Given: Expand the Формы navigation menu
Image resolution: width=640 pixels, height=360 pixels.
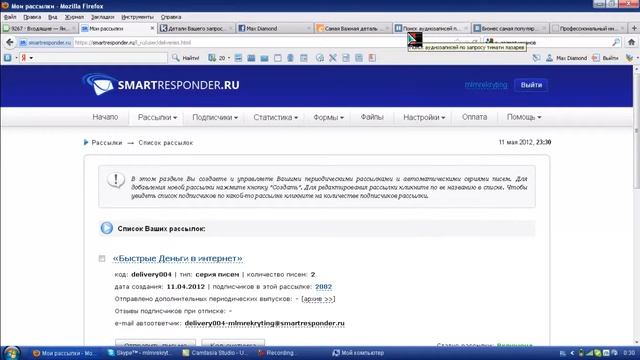Looking at the screenshot, I should pos(328,117).
